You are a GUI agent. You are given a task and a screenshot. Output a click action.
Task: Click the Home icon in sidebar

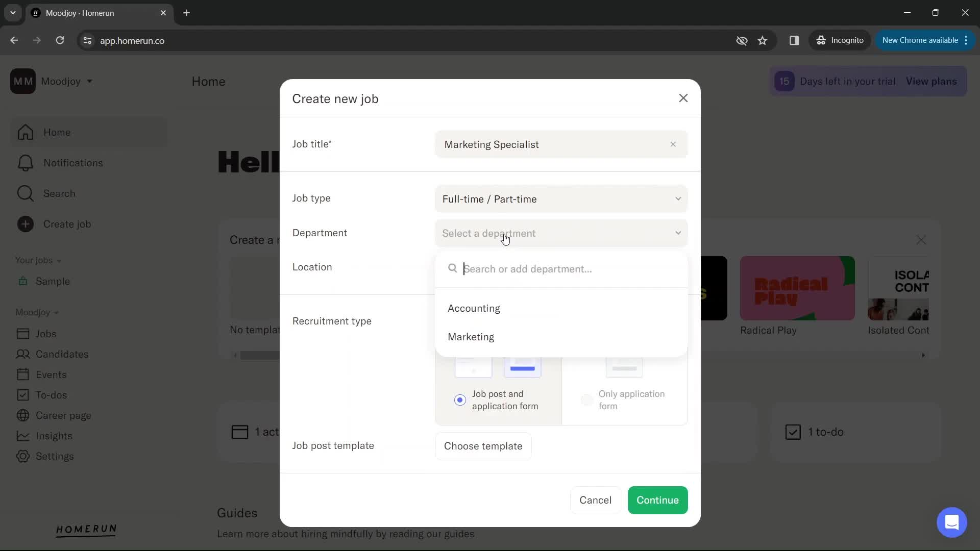[26, 132]
